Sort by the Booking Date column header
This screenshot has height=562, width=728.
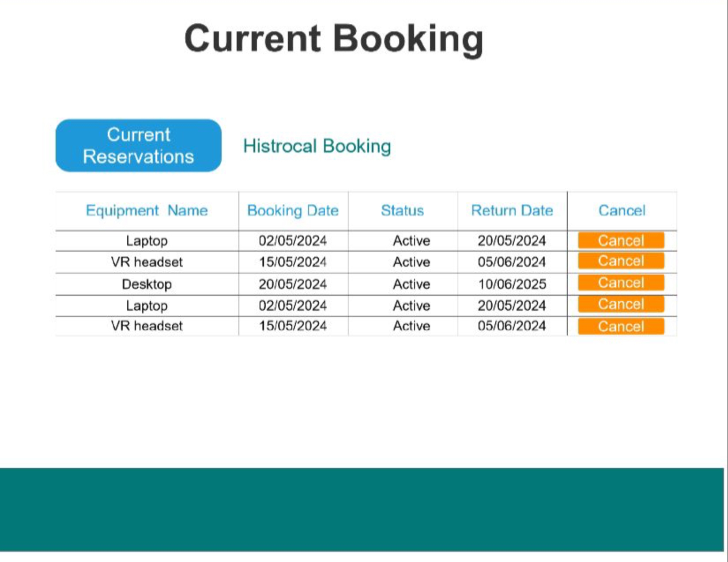pos(293,210)
